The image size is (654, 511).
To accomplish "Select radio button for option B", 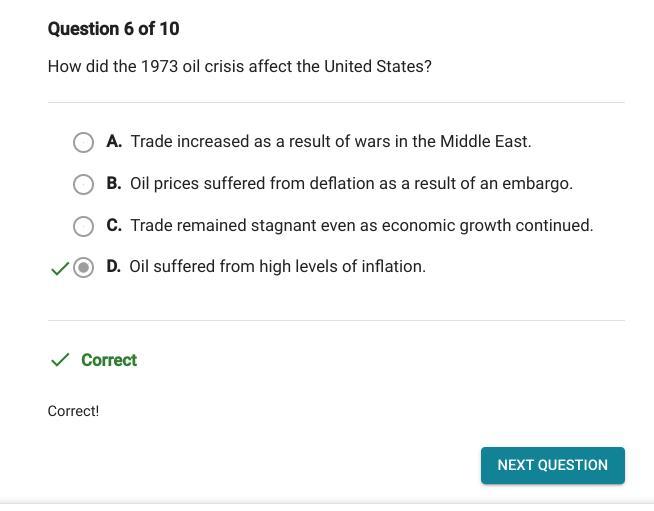I will pyautogui.click(x=84, y=184).
